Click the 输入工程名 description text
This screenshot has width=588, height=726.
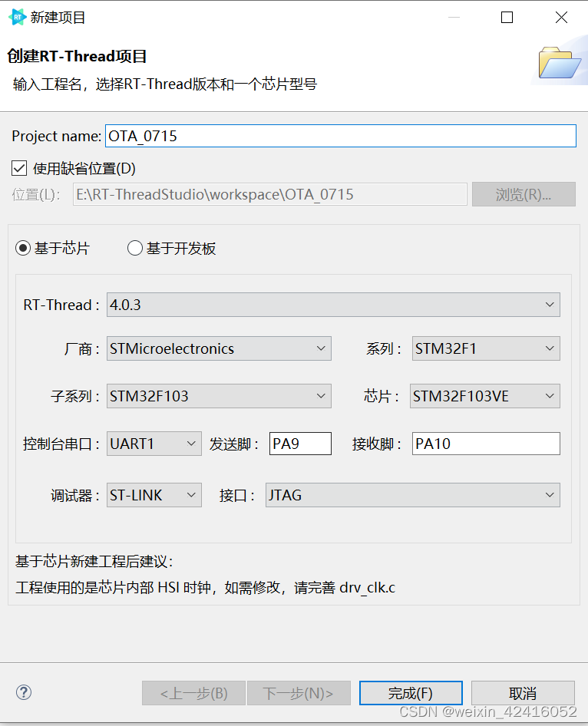click(x=165, y=84)
